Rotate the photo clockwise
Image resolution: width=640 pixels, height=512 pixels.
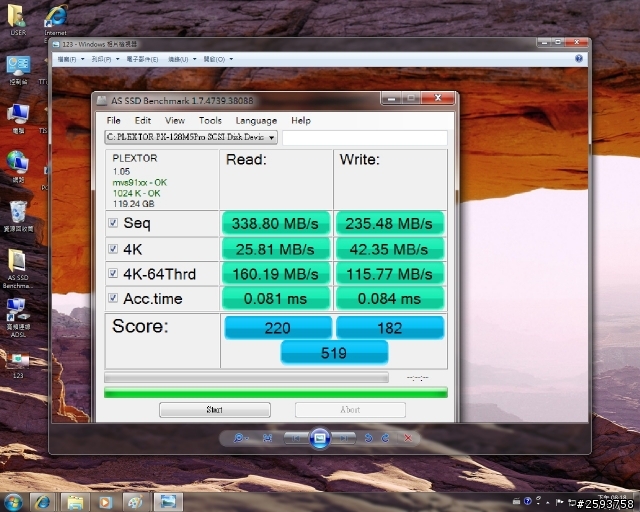(x=385, y=438)
